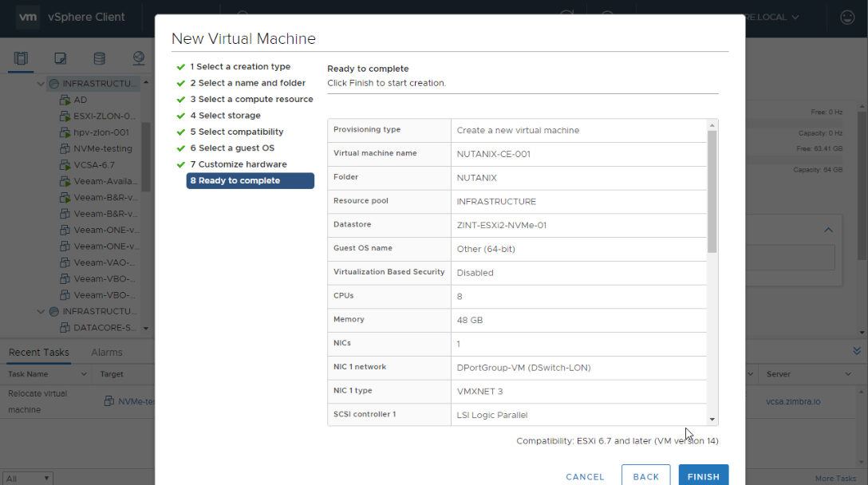Open the vcsa.zimbra.lo server link

(793, 401)
